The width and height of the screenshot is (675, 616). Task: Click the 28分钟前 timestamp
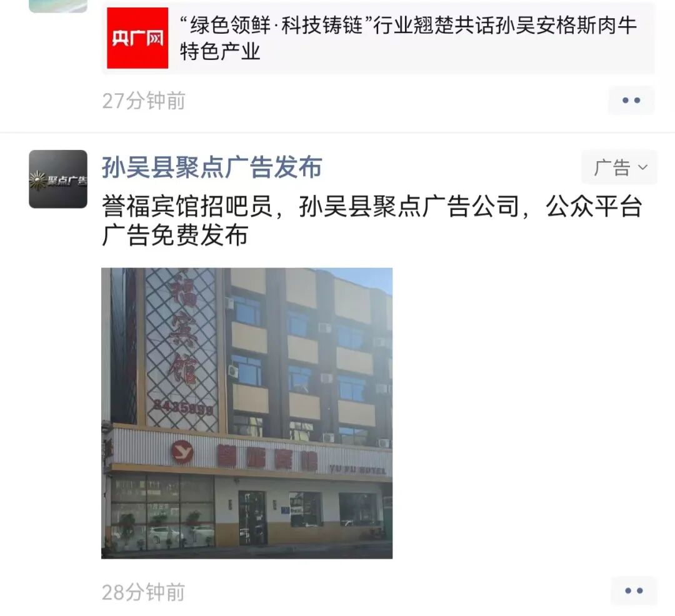point(143,592)
